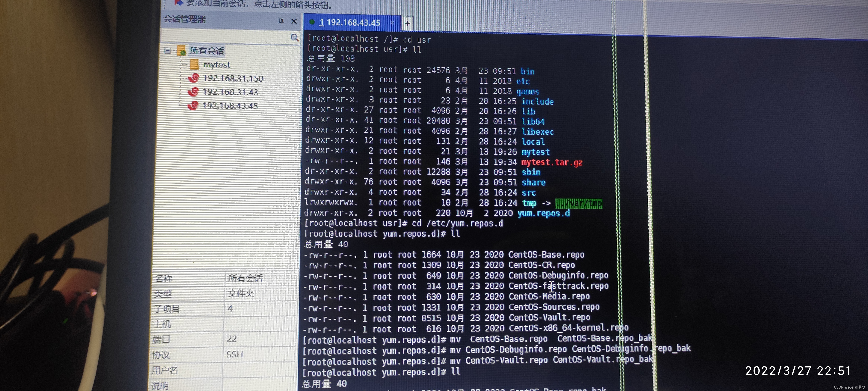Click the session search magnifier icon
This screenshot has height=391, width=868.
pyautogui.click(x=295, y=37)
